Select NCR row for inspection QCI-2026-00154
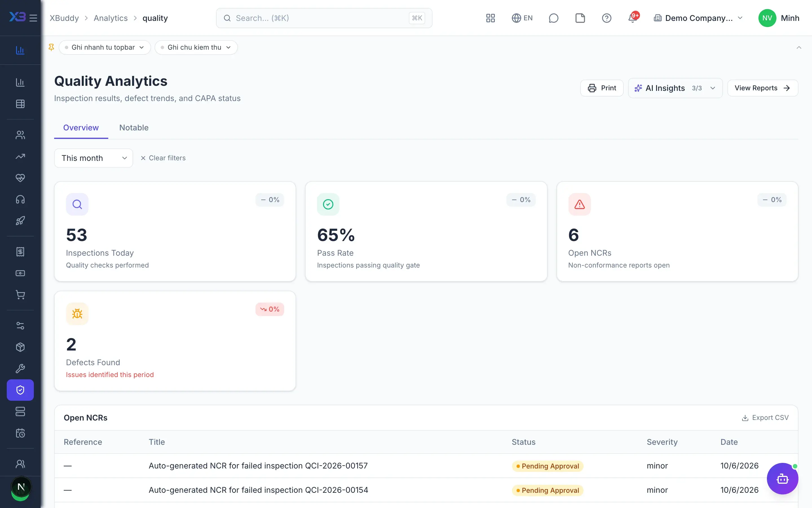This screenshot has width=812, height=508. pyautogui.click(x=426, y=490)
